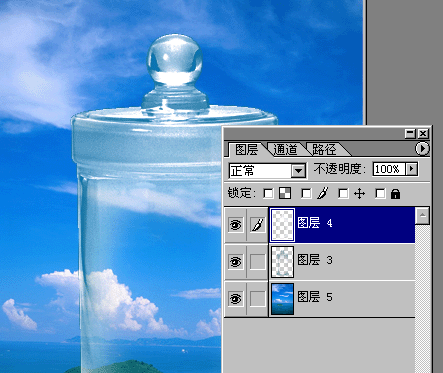
Task: Click the lock all padlock icon
Action: point(395,194)
